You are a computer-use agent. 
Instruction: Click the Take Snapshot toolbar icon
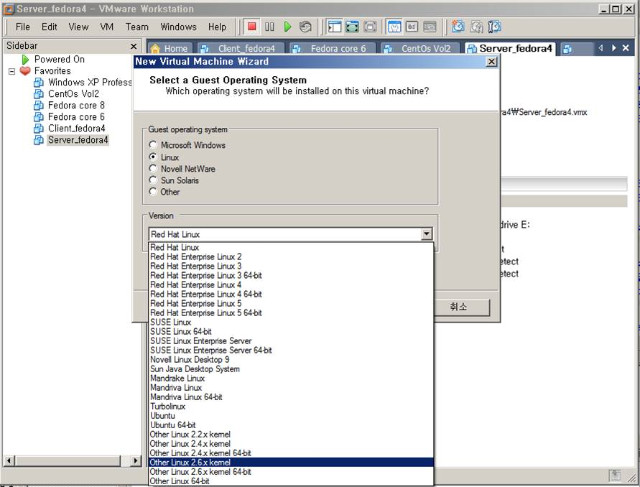[458, 27]
